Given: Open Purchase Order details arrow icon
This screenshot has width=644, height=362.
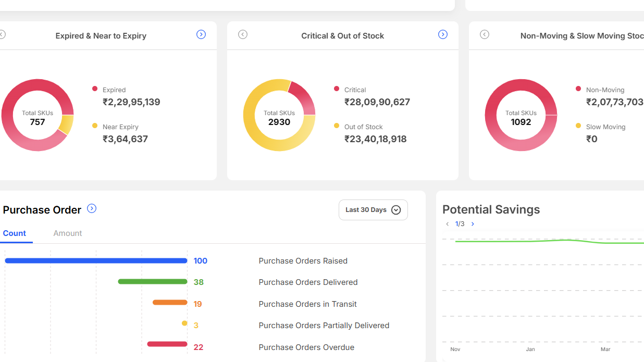Looking at the screenshot, I should click(x=92, y=208).
